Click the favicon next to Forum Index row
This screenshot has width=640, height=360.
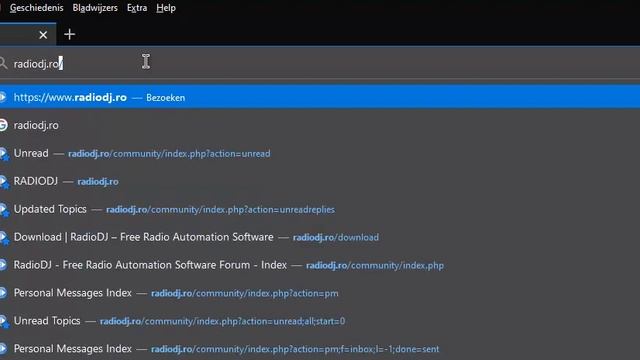coord(3,265)
